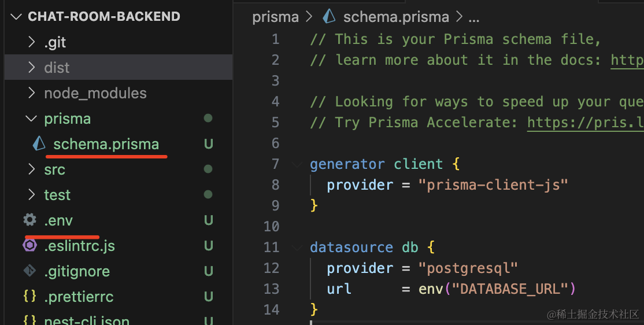Expand the src folder

(x=31, y=169)
